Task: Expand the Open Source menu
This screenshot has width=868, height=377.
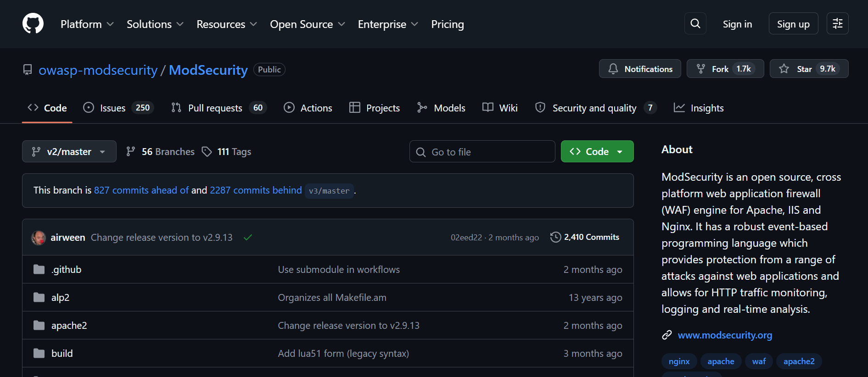Action: pyautogui.click(x=308, y=24)
